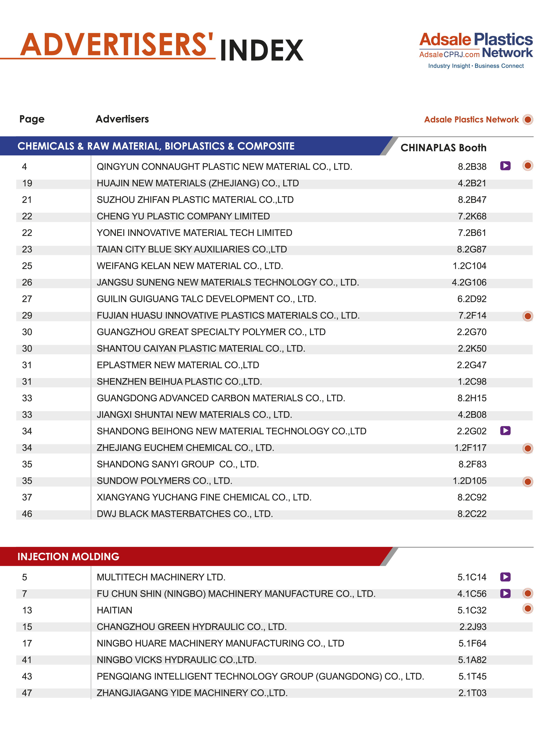Click DWJ BLACK MASTERBATCHES entry
The width and height of the screenshot is (560, 729).
[x=185, y=514]
